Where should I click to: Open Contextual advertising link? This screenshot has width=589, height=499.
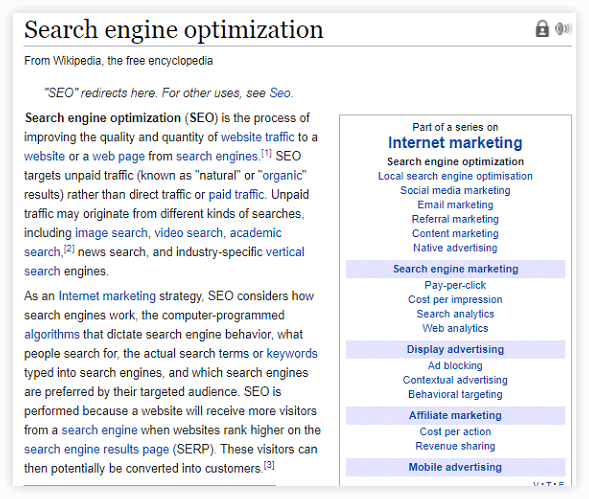click(x=455, y=380)
